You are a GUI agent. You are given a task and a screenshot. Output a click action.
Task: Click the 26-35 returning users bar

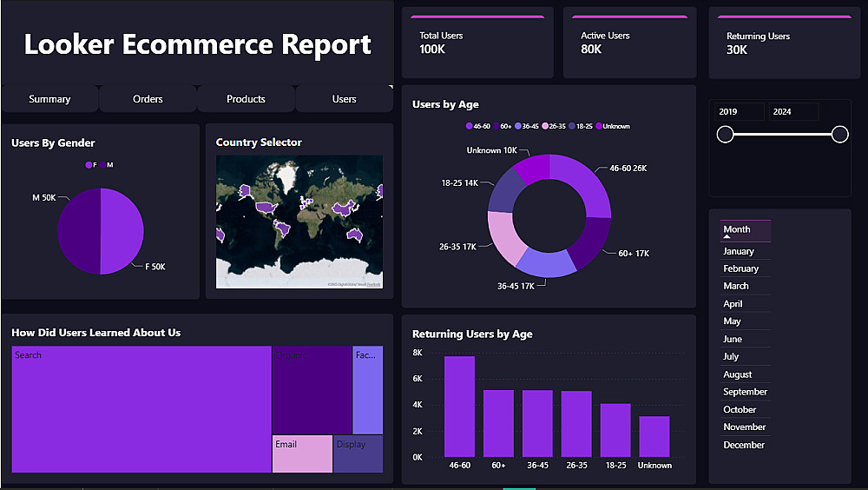pos(576,424)
